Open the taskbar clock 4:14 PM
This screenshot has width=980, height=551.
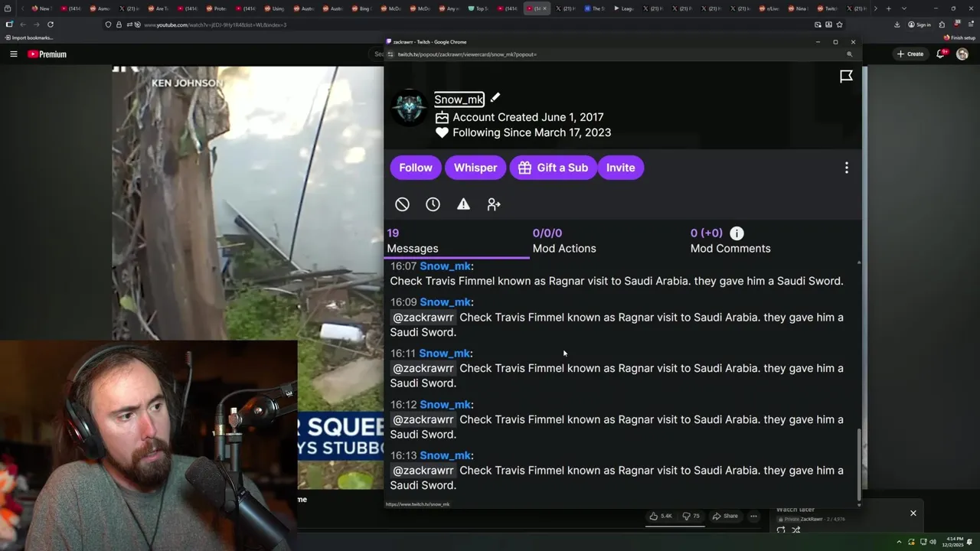tap(953, 542)
